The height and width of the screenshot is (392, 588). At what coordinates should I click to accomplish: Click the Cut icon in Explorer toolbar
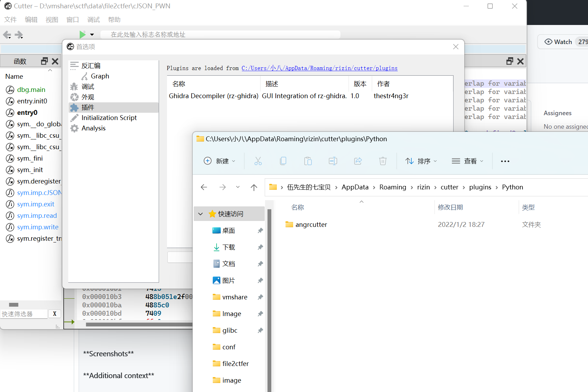click(x=258, y=161)
